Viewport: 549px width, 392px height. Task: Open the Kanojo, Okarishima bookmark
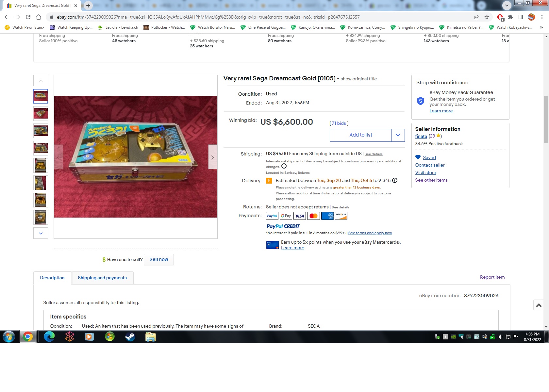(313, 27)
